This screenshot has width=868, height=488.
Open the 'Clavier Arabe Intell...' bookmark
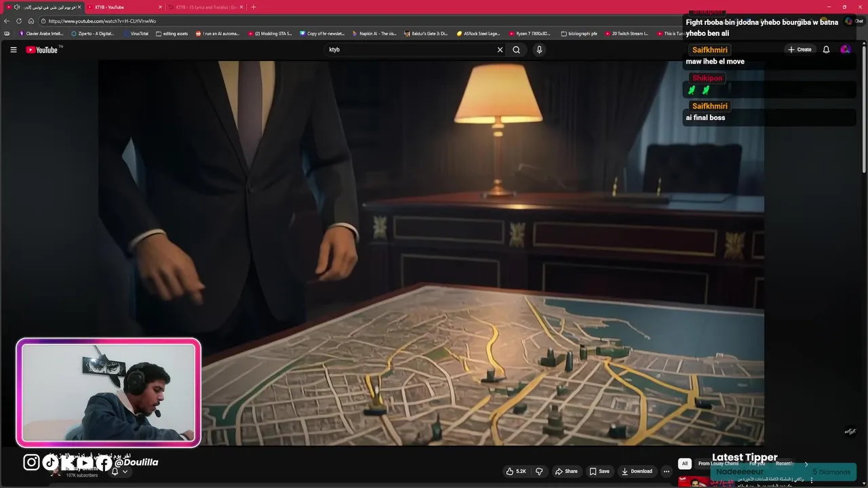click(41, 33)
